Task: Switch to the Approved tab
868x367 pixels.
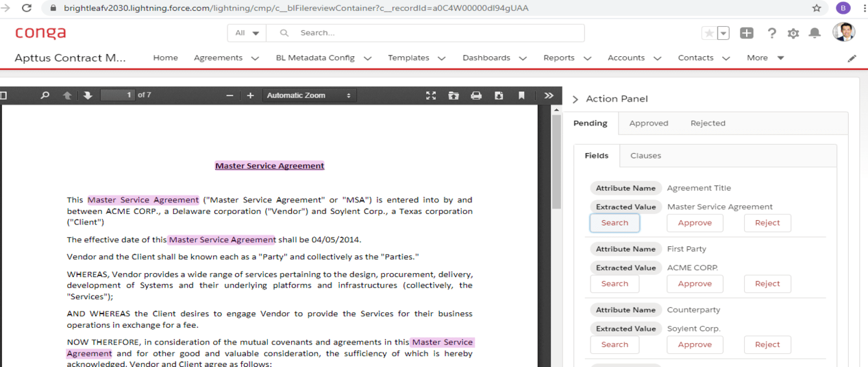Action: coord(648,123)
